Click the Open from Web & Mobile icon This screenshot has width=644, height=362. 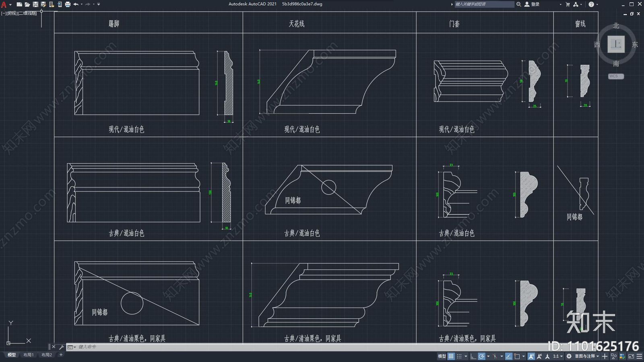[52, 4]
